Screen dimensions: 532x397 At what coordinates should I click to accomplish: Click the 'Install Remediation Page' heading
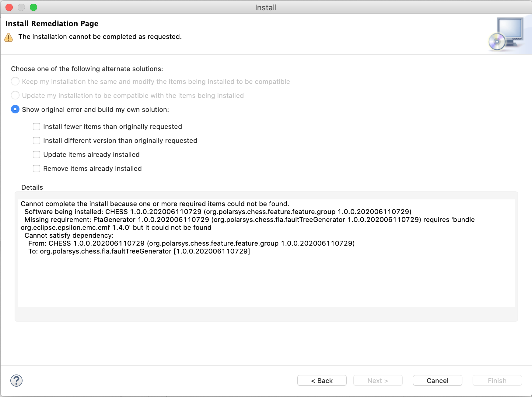point(52,24)
